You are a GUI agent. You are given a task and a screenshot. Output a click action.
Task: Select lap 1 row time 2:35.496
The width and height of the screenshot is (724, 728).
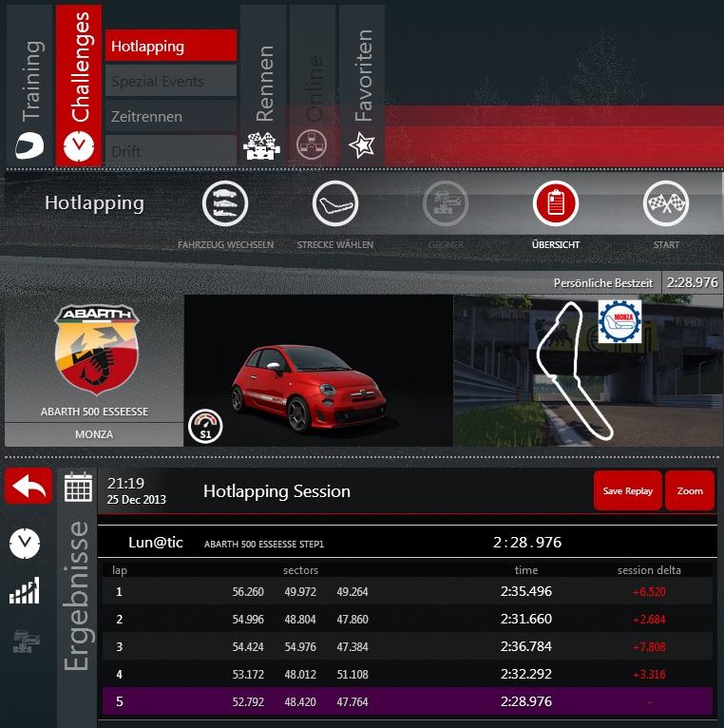tap(525, 591)
